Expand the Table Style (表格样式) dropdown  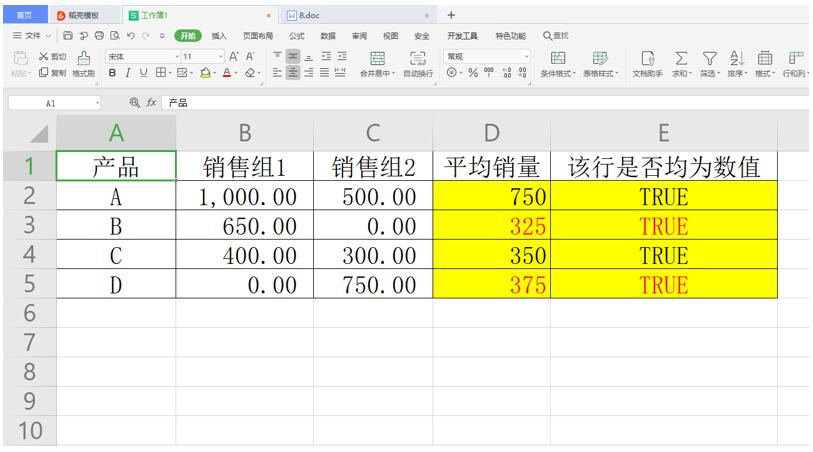coord(616,74)
